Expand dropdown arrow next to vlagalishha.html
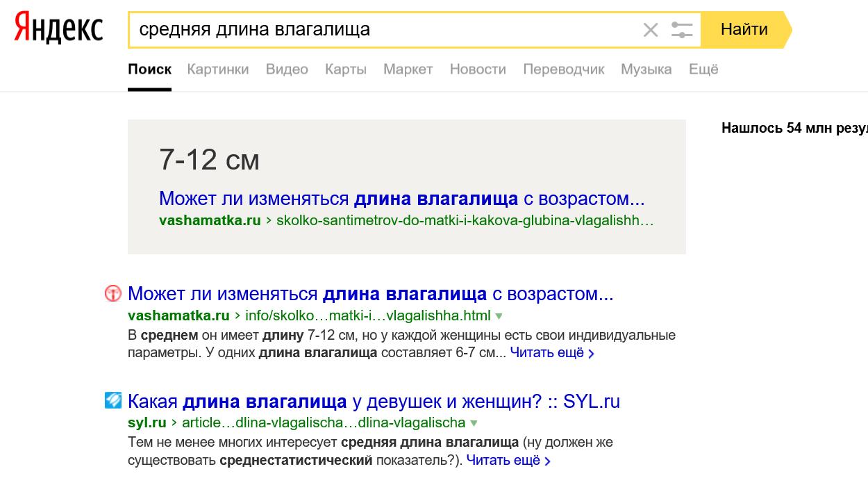Screen dimensions: 868x485 pos(499,316)
